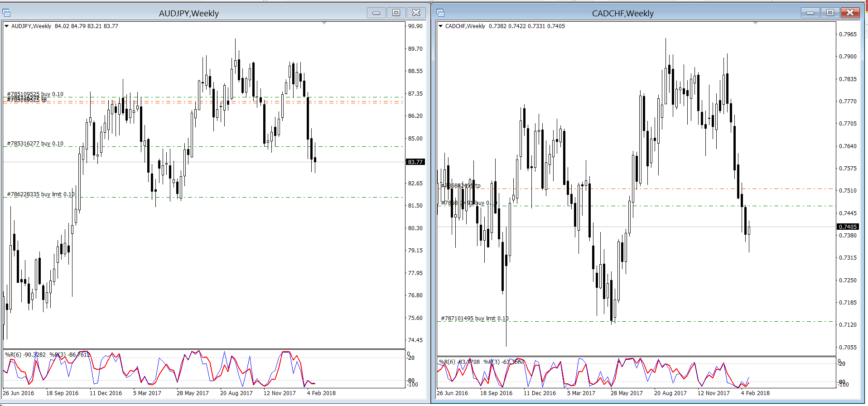The image size is (868, 406).
Task: Click 0.7055 on CADCHF price scale
Action: coord(848,348)
